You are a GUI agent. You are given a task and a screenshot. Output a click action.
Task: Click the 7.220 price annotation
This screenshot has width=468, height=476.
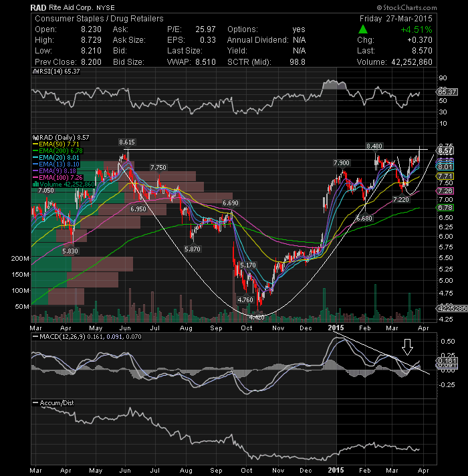(401, 200)
